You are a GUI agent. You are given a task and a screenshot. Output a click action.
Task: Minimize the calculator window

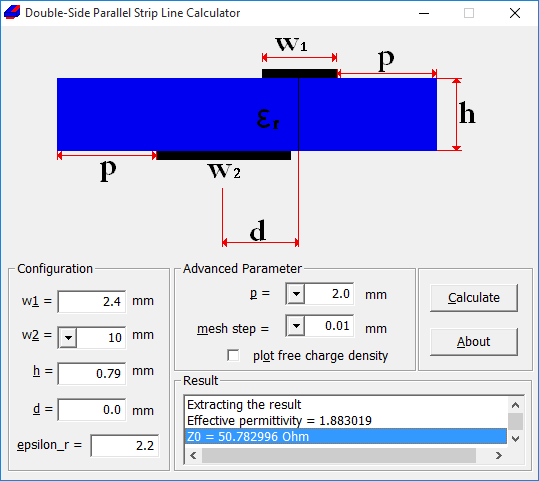point(424,13)
